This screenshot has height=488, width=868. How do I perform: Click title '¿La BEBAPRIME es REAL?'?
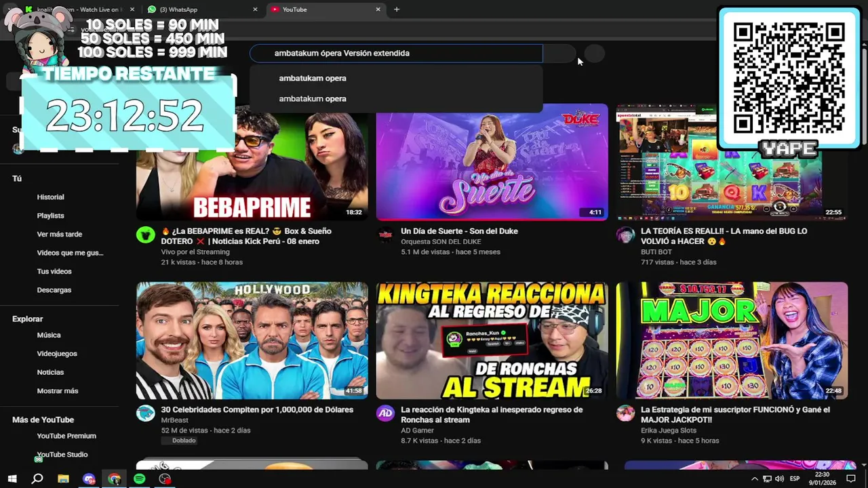246,236
